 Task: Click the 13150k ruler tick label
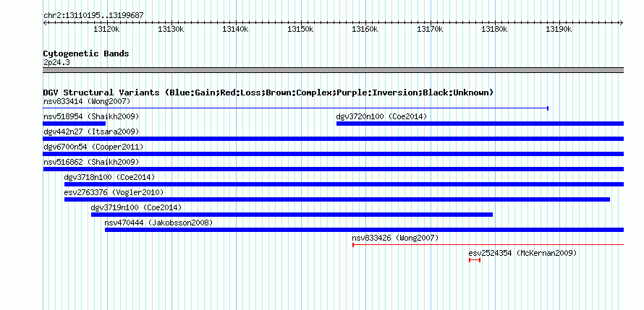300,29
